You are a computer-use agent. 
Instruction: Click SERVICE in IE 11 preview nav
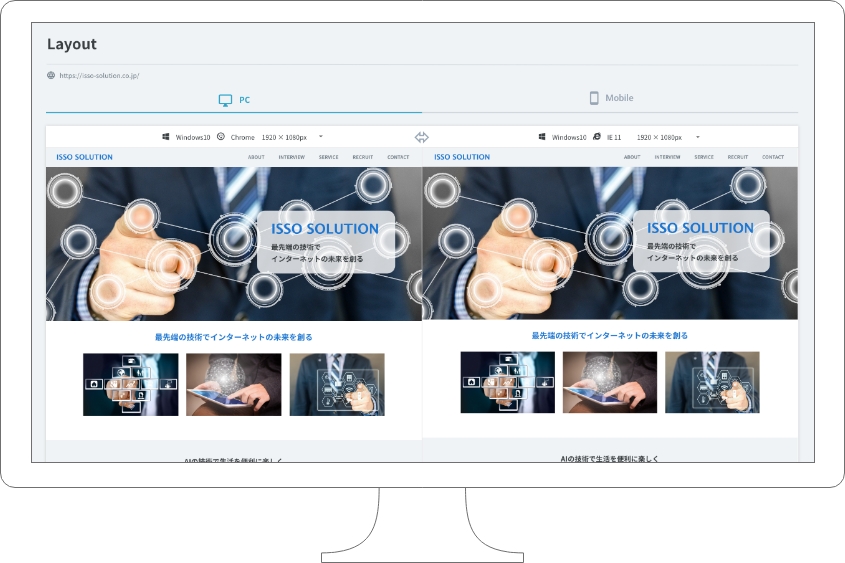point(704,157)
